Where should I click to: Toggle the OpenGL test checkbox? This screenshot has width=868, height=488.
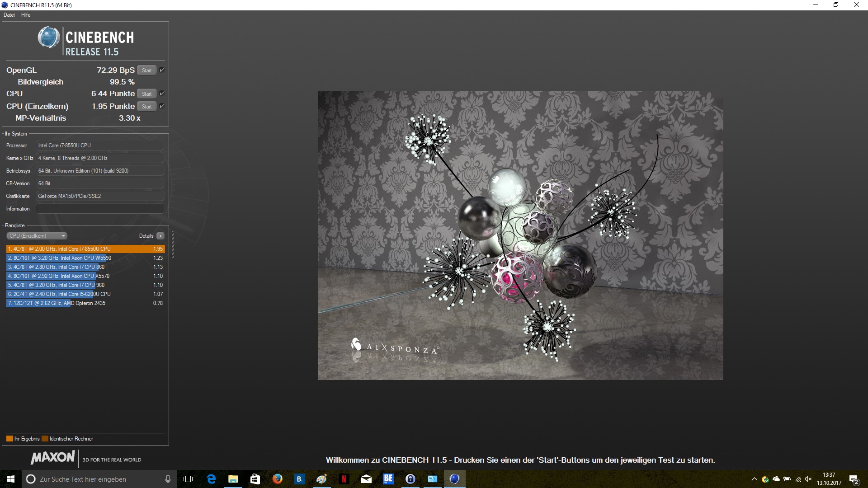tap(162, 70)
